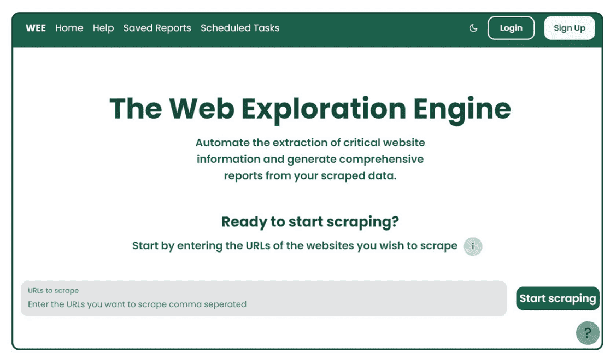Image resolution: width=616 pixels, height=364 pixels.
Task: Click Login to access your account
Action: tap(511, 28)
